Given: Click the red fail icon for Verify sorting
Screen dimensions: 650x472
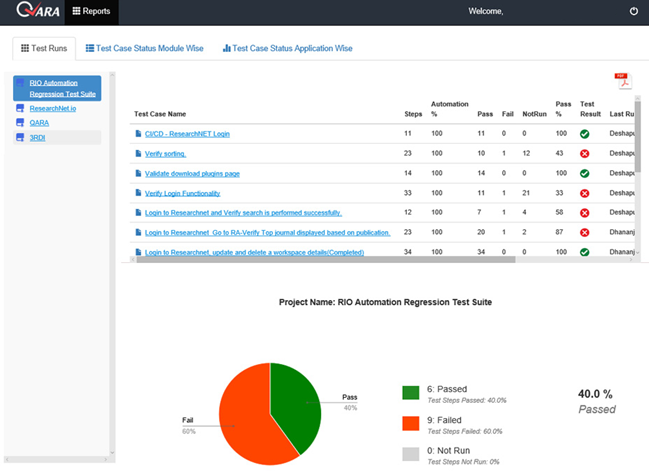Looking at the screenshot, I should (584, 153).
